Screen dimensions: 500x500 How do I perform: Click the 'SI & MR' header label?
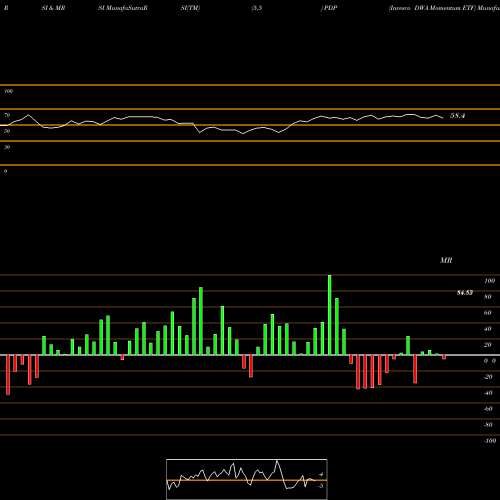(53, 8)
